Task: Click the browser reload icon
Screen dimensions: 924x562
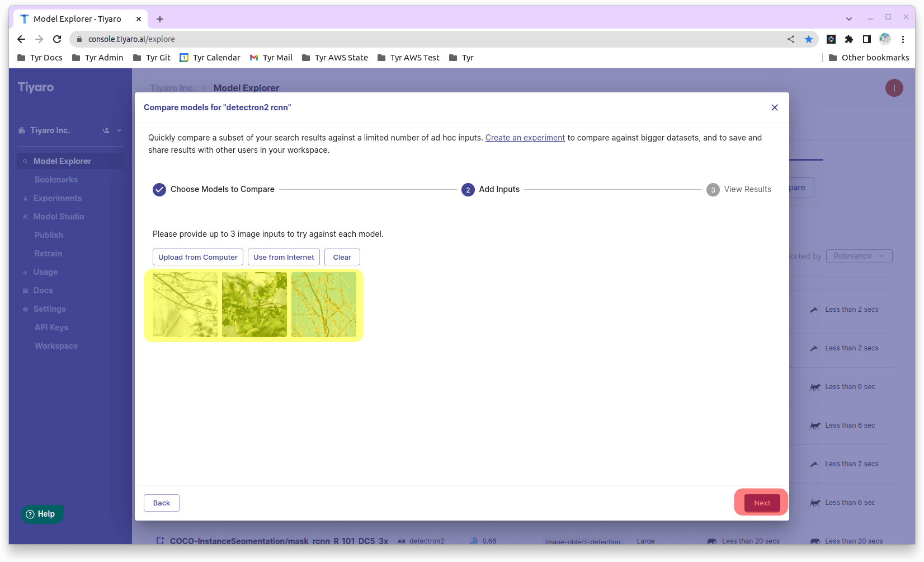Action: (x=57, y=39)
